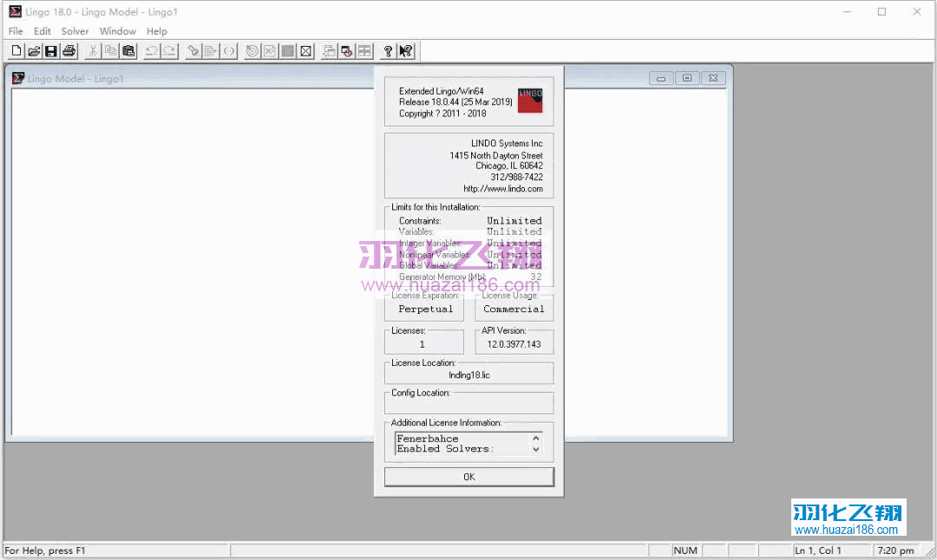Save the model with the floppy disk icon
The width and height of the screenshot is (937, 560).
pos(51,51)
